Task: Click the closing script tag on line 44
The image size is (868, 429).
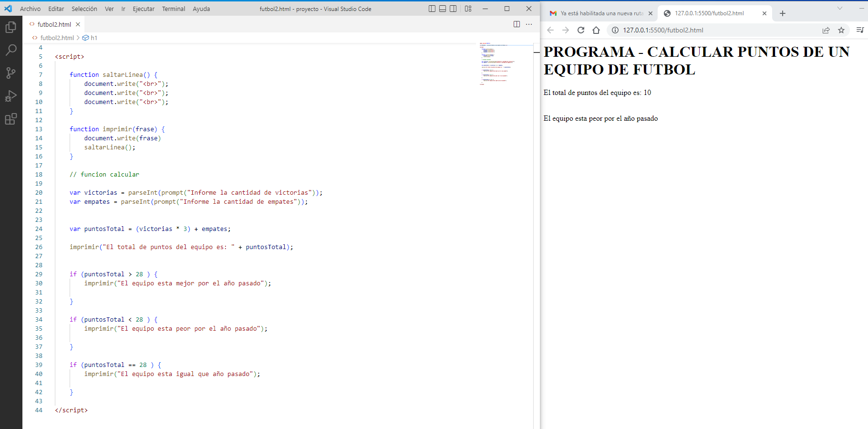Action: point(71,410)
